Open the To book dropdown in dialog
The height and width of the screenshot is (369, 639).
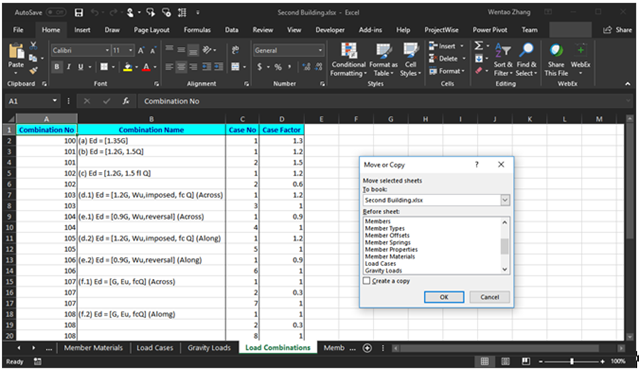click(505, 200)
